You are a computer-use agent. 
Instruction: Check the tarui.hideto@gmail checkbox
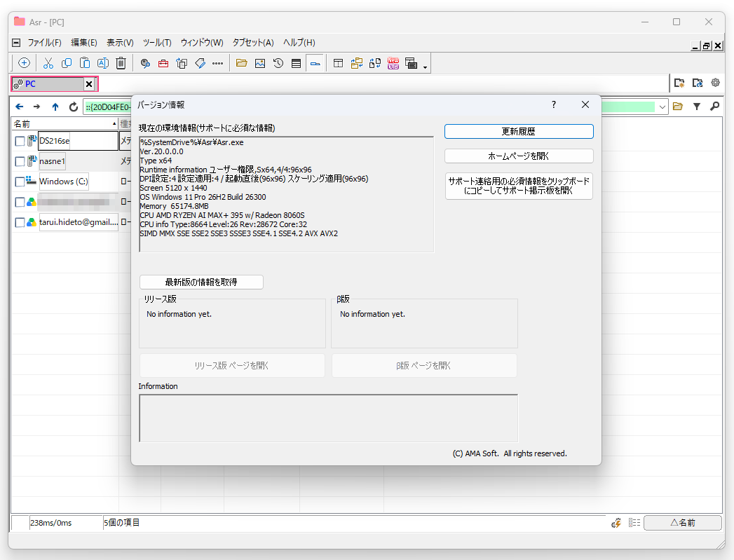(20, 222)
